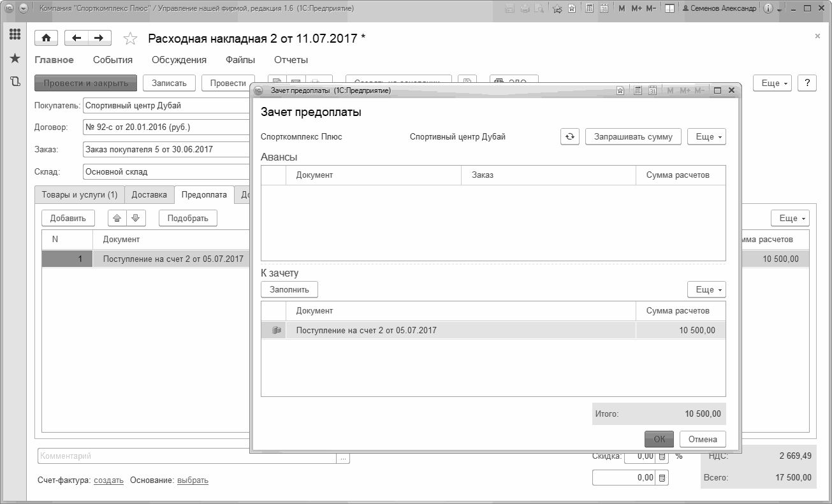The image size is (832, 504).
Task: Open the Favorites star in left sidebar
Action: coord(15,58)
